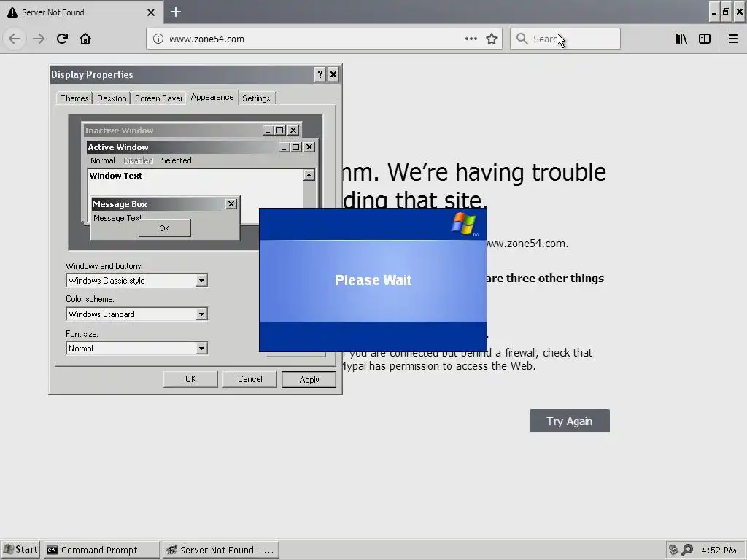The height and width of the screenshot is (560, 747).
Task: Go back using the browser back arrow
Action: tap(15, 39)
